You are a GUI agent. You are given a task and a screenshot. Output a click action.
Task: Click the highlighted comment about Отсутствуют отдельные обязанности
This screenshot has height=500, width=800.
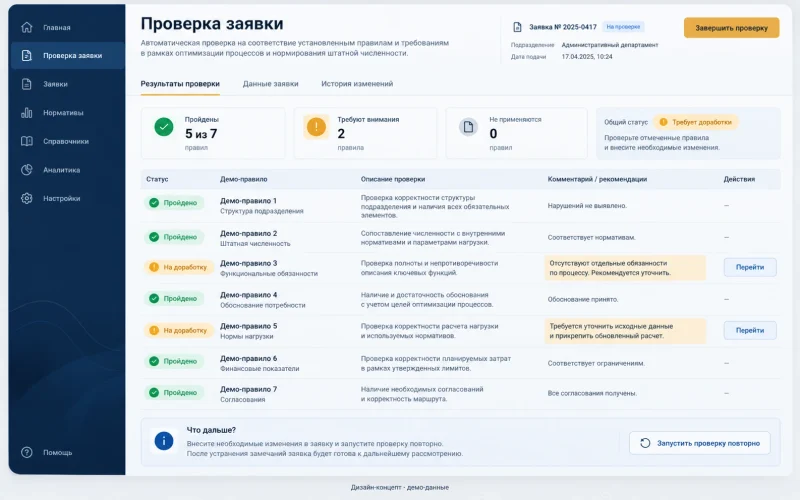click(x=625, y=268)
